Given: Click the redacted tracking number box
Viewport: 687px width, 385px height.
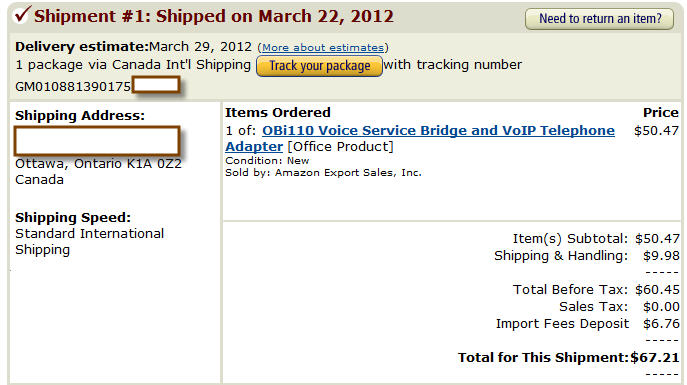Looking at the screenshot, I should point(156,85).
